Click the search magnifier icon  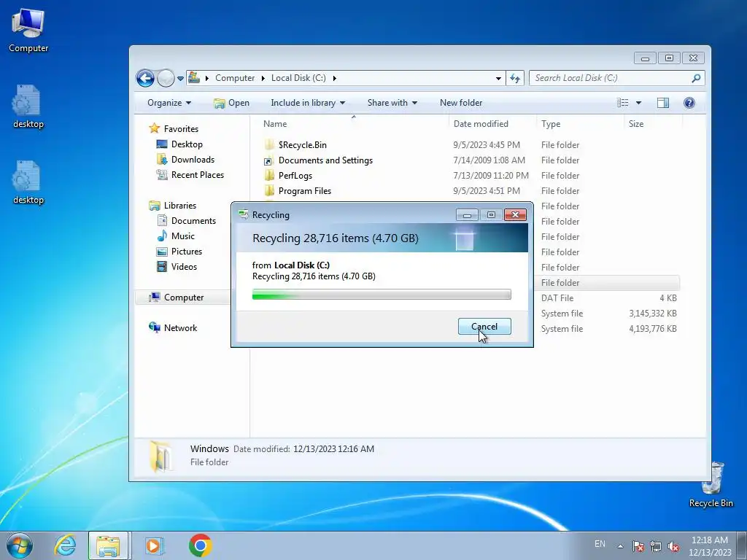click(696, 78)
